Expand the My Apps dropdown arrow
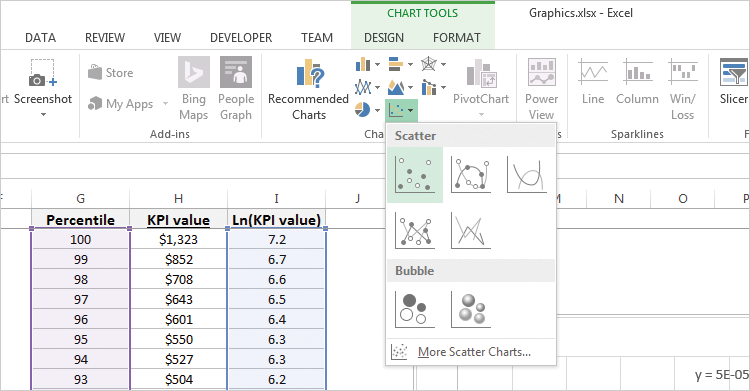750x391 pixels. 165,104
